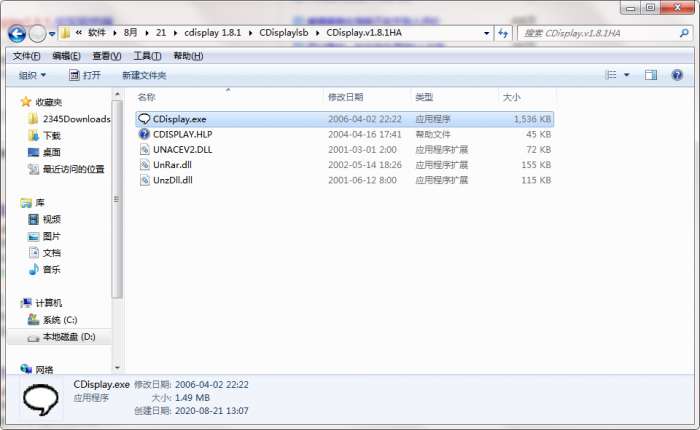
Task: Select the CDISPLAY.HLP file
Action: pyautogui.click(x=344, y=134)
